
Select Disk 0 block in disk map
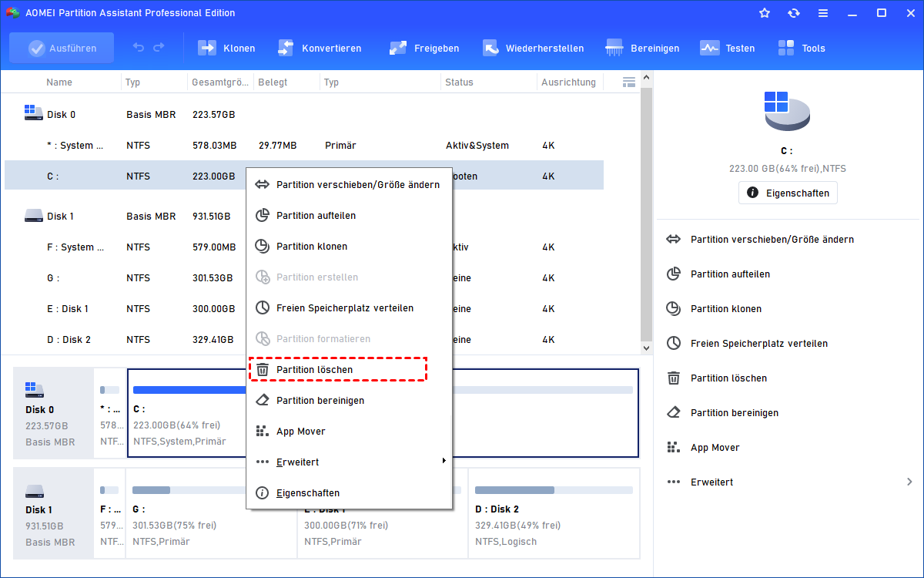pos(53,412)
